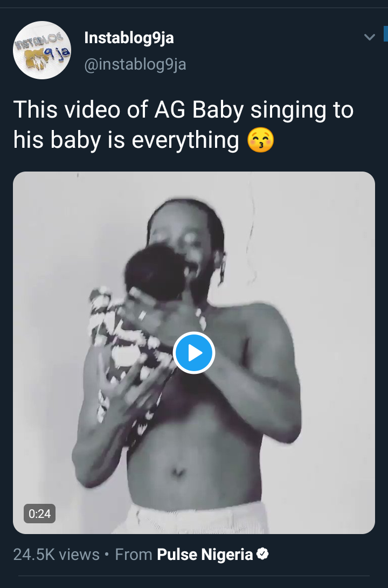Open the Pulse Nigeria source link
This screenshot has height=588, width=388.
click(x=205, y=555)
